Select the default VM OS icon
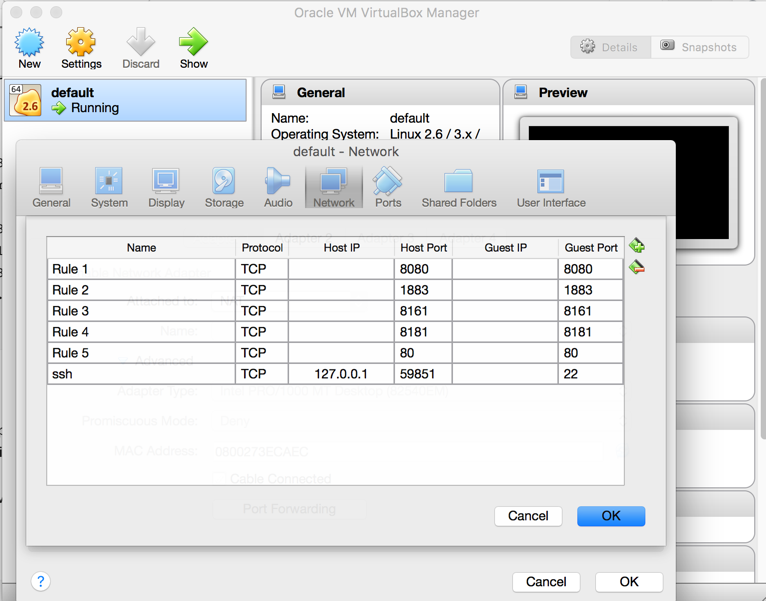Screen dimensions: 766x601 click(25, 100)
